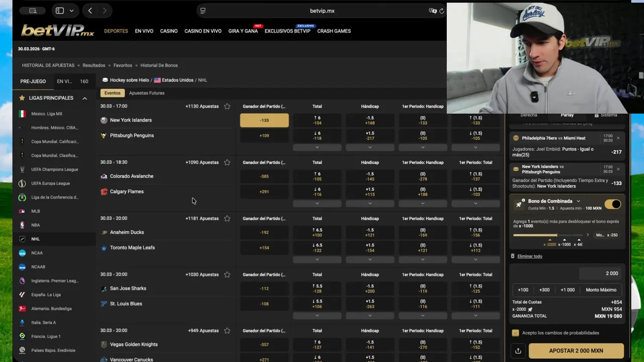Select the Parlay bet slip tab
This screenshot has height=362, width=644.
[567, 115]
